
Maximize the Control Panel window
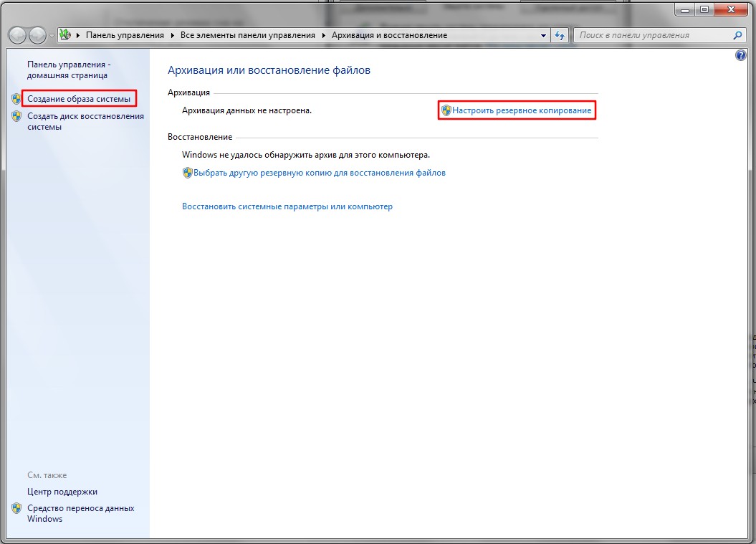(704, 9)
